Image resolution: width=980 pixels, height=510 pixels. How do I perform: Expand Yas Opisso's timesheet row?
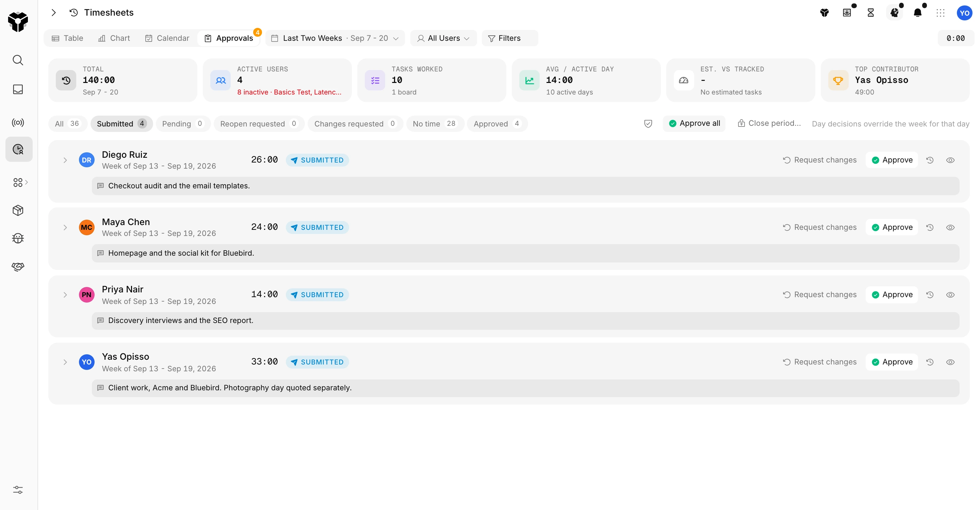coord(65,362)
